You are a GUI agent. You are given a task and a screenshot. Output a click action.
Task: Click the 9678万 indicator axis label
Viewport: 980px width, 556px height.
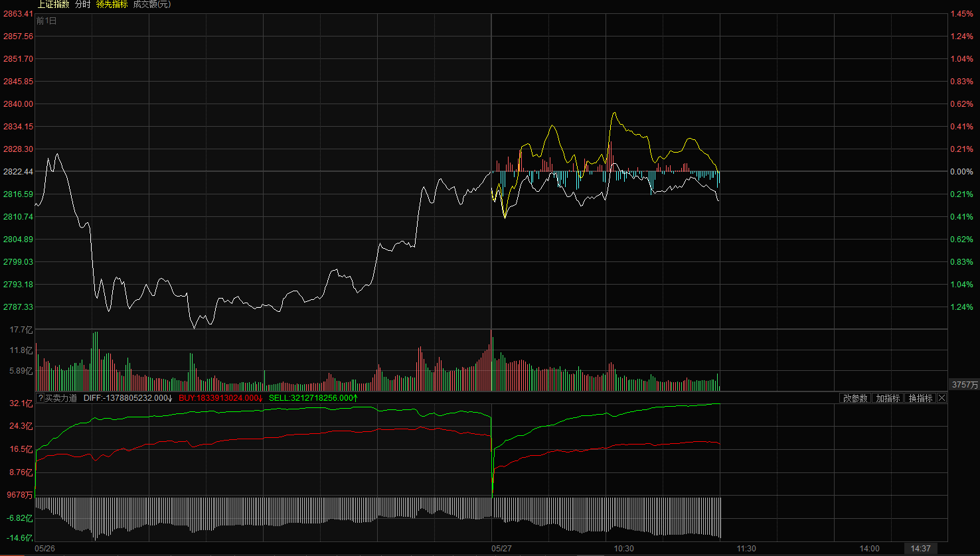tap(20, 495)
